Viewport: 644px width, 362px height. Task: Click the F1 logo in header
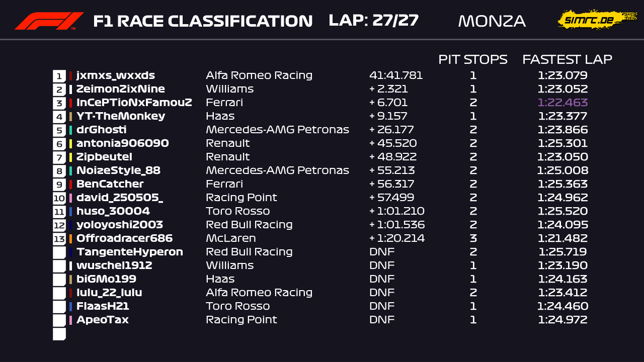(49, 21)
